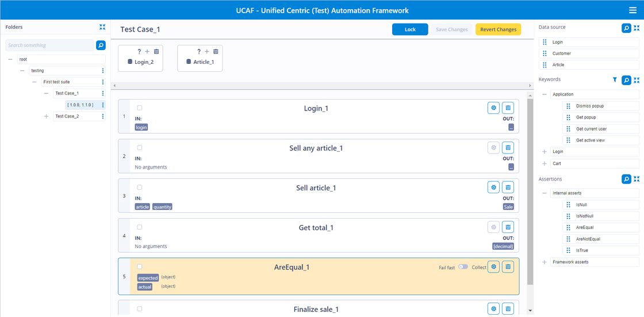The width and height of the screenshot is (644, 317).
Task: Tick the Sell article_1 checkbox
Action: (140, 187)
